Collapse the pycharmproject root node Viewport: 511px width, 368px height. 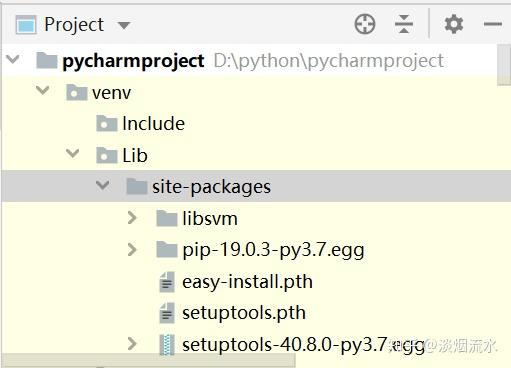pyautogui.click(x=13, y=60)
